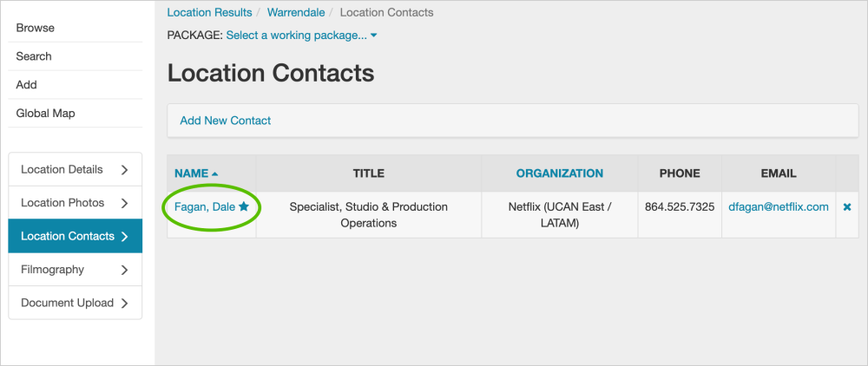
Task: Select Add in the sidebar menu
Action: point(27,85)
